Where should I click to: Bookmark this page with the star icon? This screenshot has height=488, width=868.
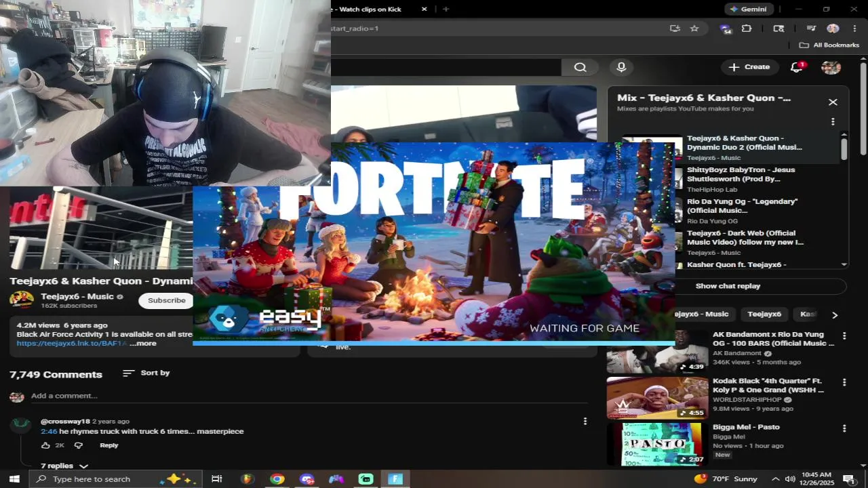point(694,28)
